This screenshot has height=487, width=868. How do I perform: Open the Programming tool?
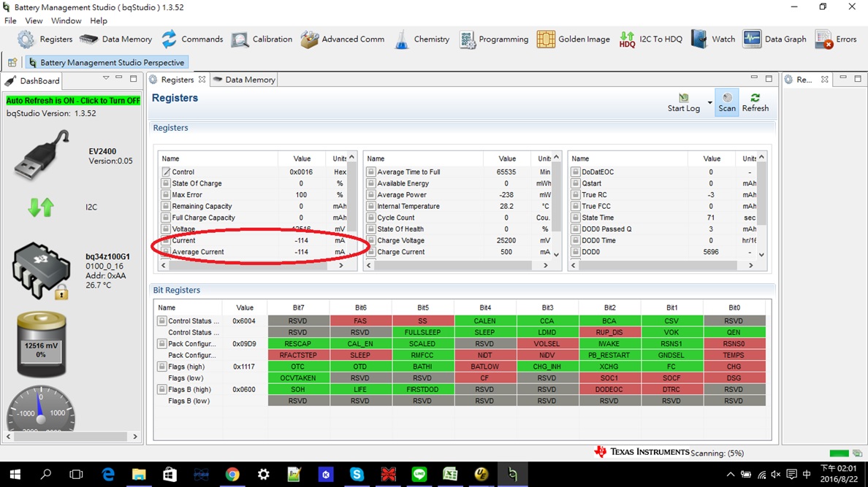(494, 39)
